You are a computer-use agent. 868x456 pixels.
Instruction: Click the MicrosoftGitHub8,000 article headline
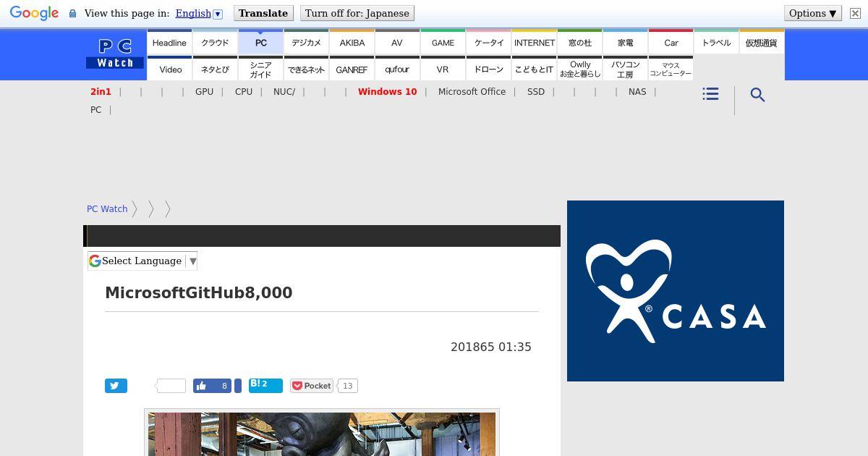click(199, 292)
